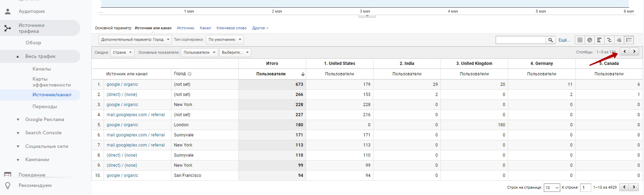Click the London city cell
Screen dimensions: 644x195
pyautogui.click(x=181, y=125)
